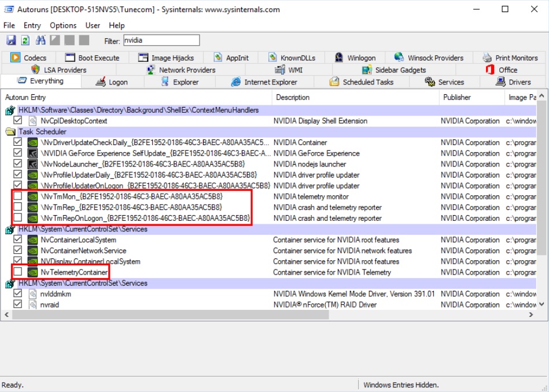This screenshot has height=392, width=549.
Task: Click the Services gears icon
Action: [x=430, y=82]
